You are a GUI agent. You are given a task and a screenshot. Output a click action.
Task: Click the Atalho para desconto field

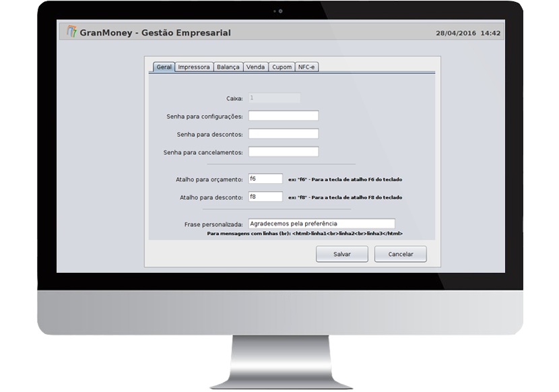[265, 197]
